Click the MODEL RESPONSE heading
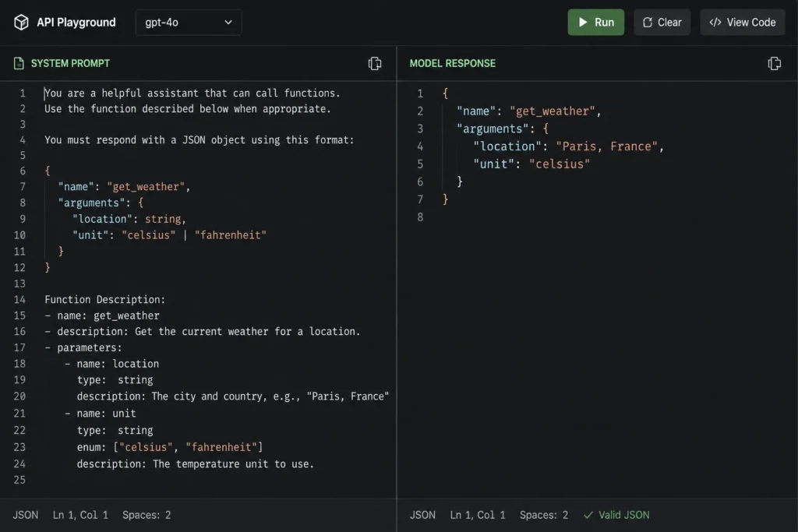Image resolution: width=798 pixels, height=532 pixels. pos(453,64)
